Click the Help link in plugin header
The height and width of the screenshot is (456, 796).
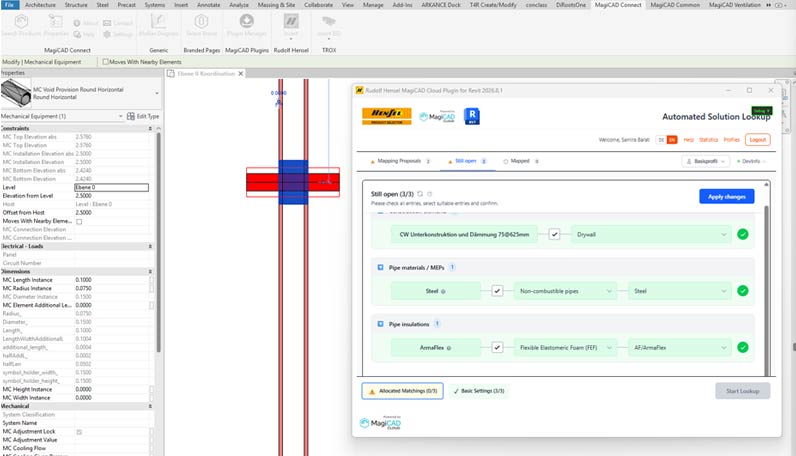point(688,140)
